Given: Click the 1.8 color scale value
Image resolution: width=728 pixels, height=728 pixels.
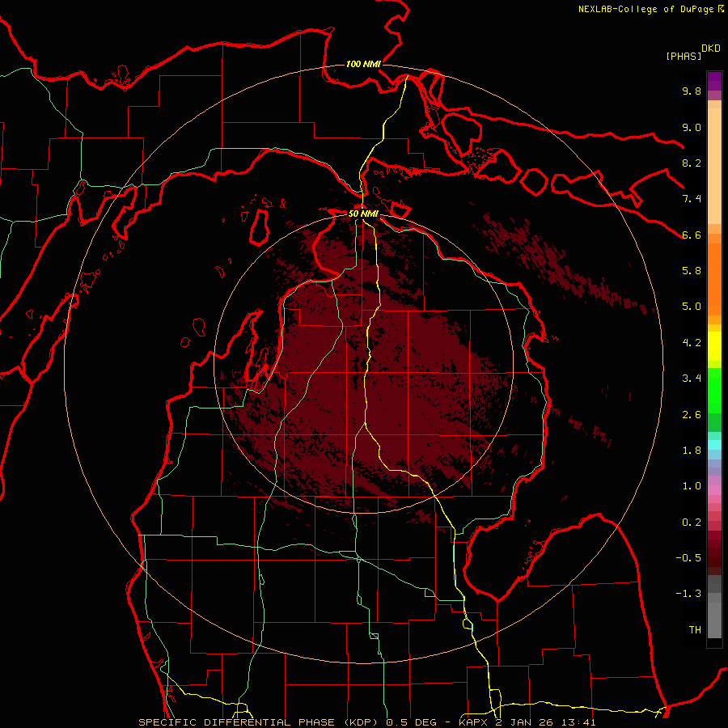Looking at the screenshot, I should point(692,451).
